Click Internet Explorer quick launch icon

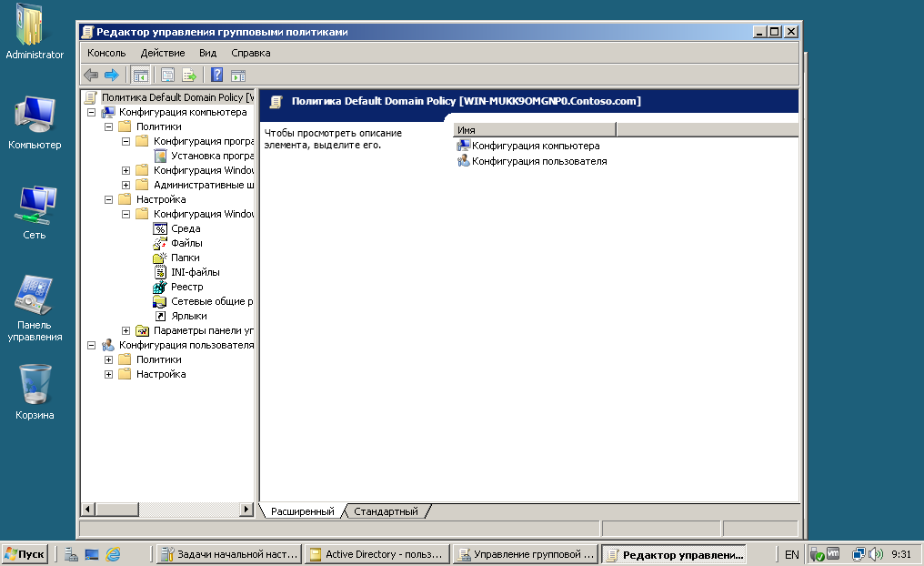click(x=113, y=554)
